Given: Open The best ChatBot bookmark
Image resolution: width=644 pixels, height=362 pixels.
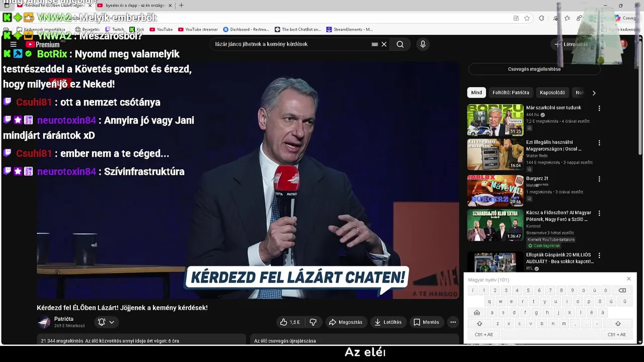Looking at the screenshot, I should click(298, 30).
